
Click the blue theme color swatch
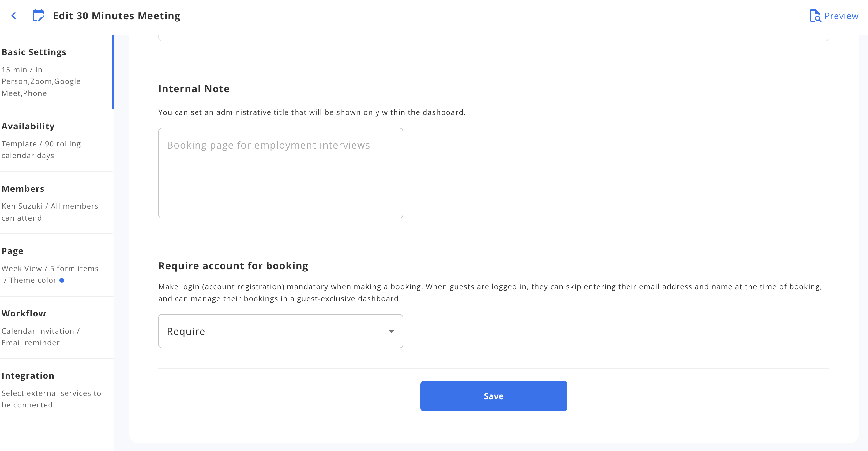(x=62, y=280)
